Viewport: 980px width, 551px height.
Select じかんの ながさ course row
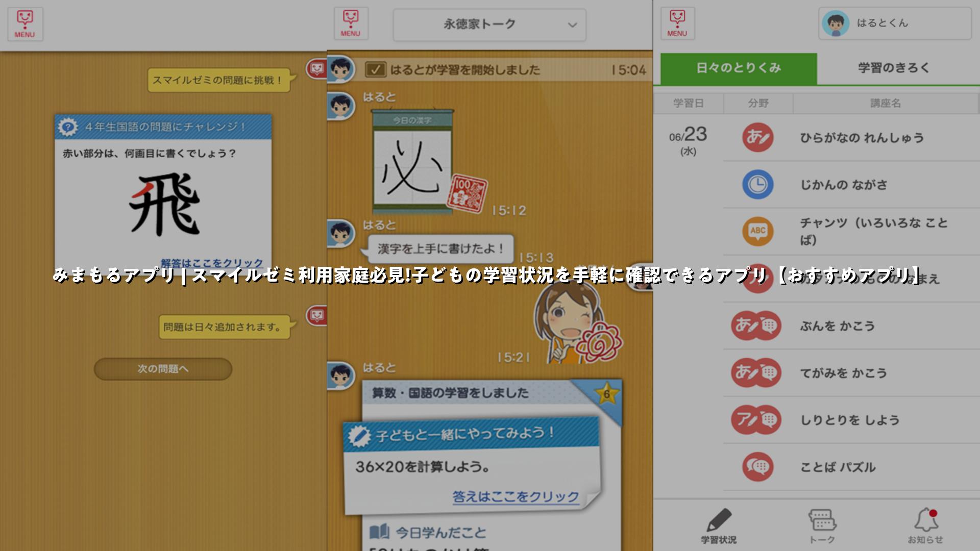[851, 185]
